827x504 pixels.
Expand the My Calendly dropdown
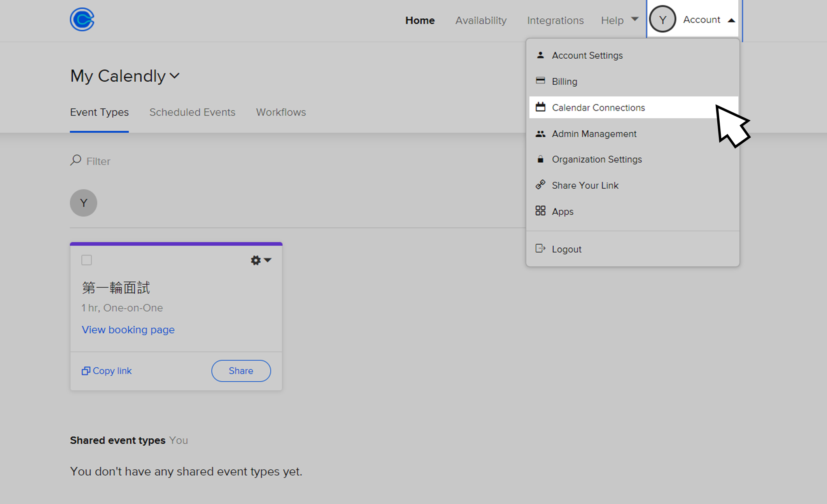[x=125, y=76]
